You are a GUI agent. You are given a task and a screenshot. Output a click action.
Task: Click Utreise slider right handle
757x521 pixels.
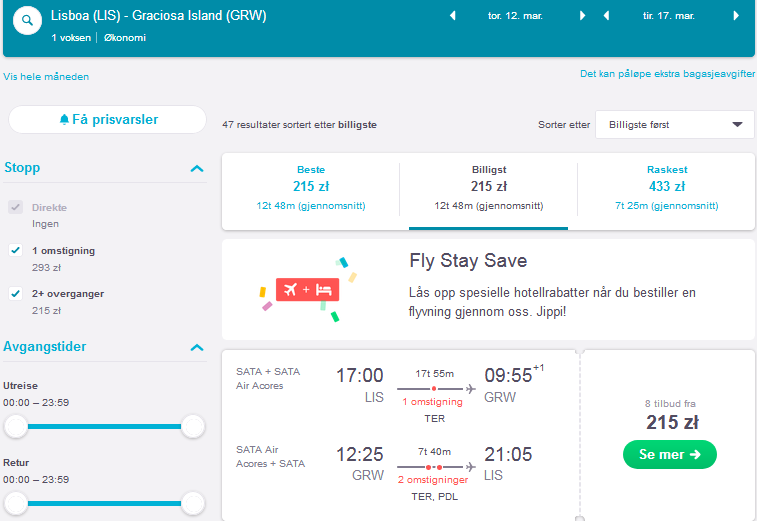click(193, 426)
